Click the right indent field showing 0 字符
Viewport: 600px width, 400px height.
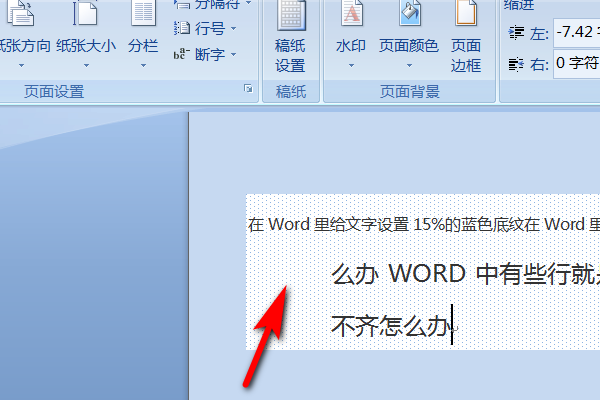pyautogui.click(x=577, y=64)
